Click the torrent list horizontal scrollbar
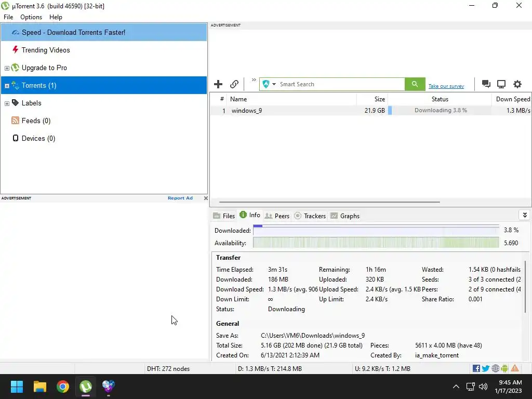 tap(329, 202)
